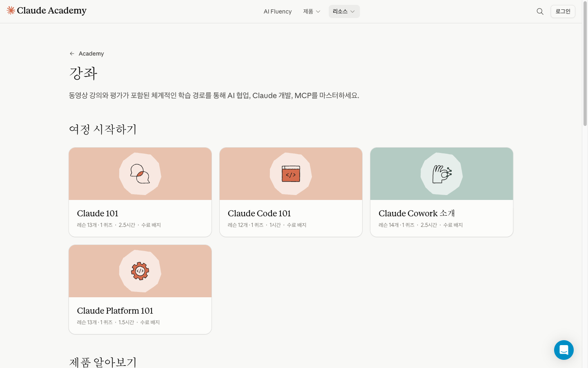
Task: Click the '레슨 13개 · 1 퀴즈 · 2.5시간' details text
Action: tap(106, 225)
